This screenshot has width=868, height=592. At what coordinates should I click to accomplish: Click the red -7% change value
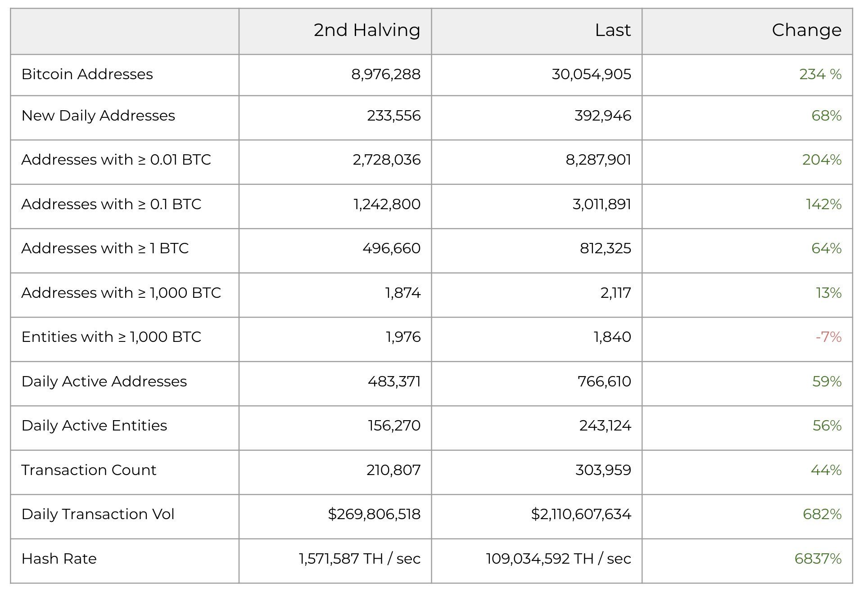[x=828, y=337]
